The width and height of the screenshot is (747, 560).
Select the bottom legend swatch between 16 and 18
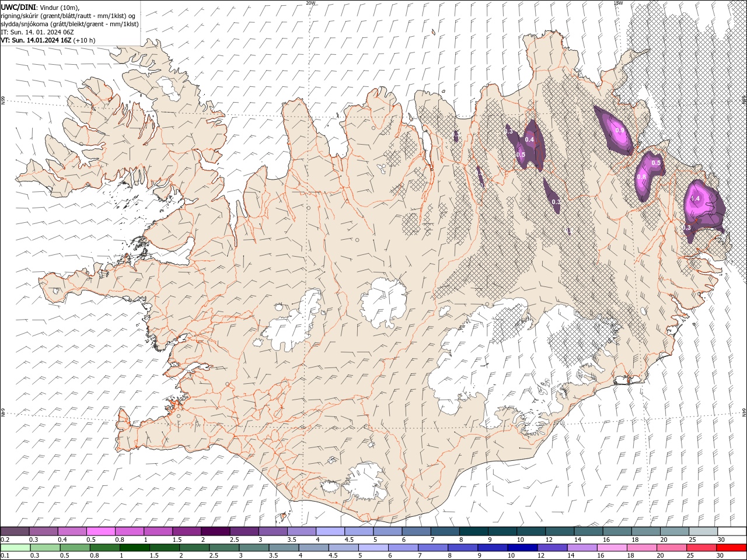coord(611,548)
